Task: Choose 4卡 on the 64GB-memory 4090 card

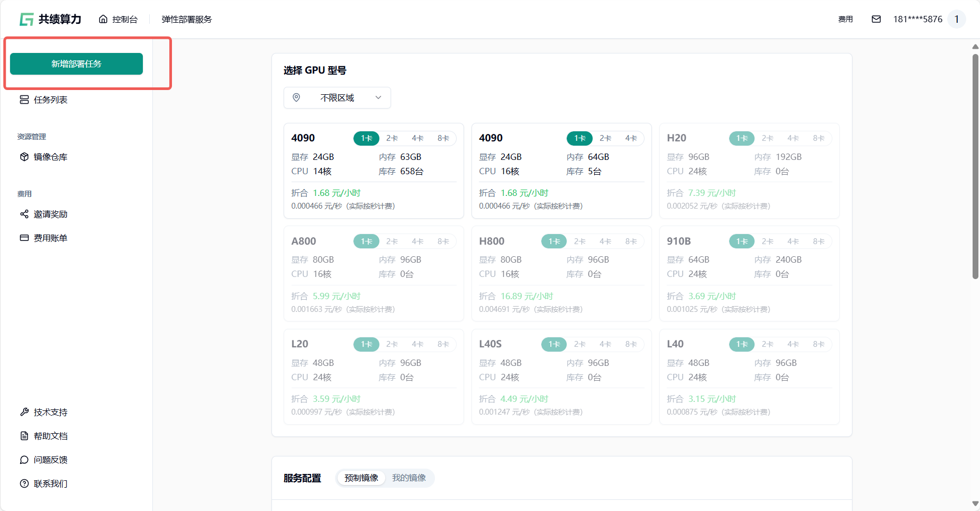Action: pyautogui.click(x=631, y=138)
